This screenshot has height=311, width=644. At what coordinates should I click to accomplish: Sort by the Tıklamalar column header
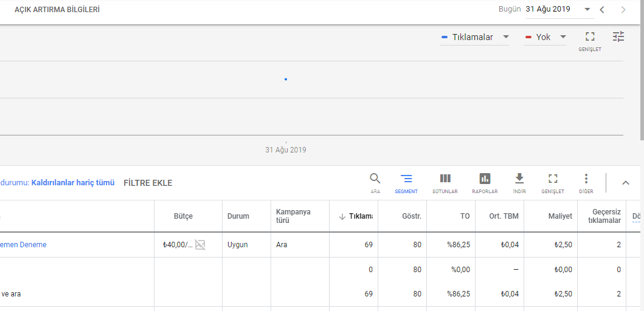click(356, 216)
